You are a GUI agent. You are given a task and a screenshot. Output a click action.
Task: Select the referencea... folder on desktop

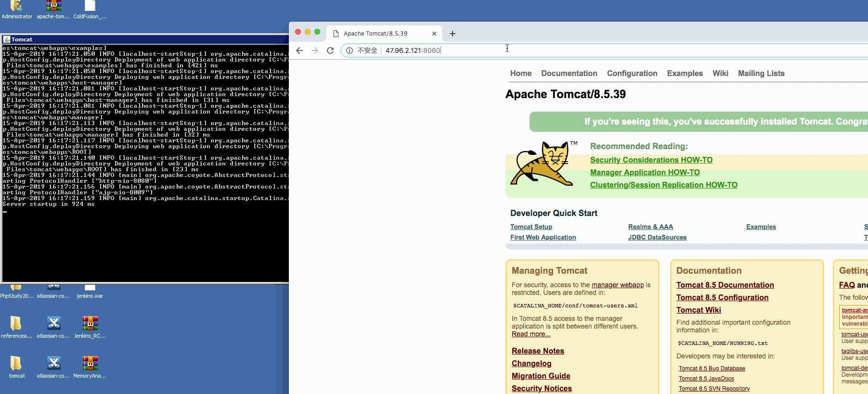point(16,327)
